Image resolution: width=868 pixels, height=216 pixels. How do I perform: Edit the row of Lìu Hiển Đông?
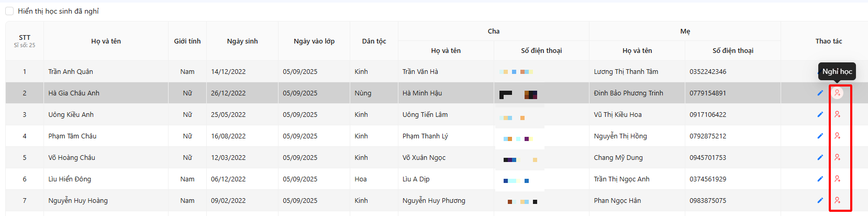coord(820,179)
